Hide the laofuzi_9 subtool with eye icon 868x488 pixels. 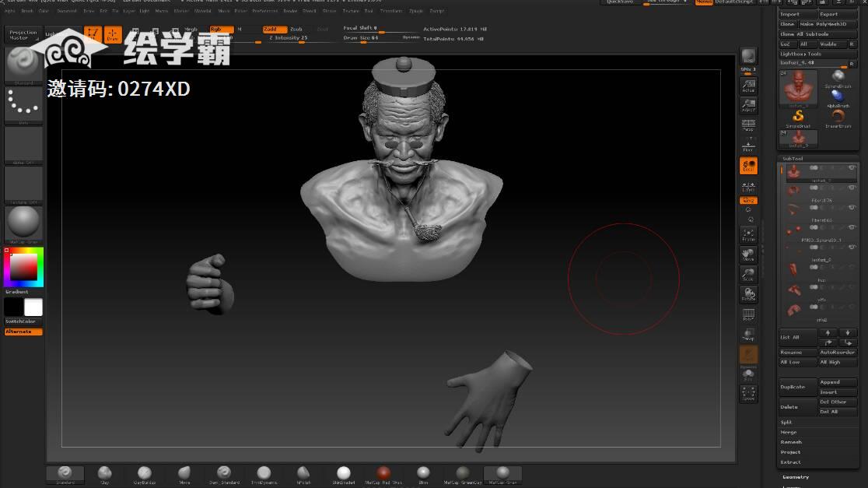tap(852, 168)
